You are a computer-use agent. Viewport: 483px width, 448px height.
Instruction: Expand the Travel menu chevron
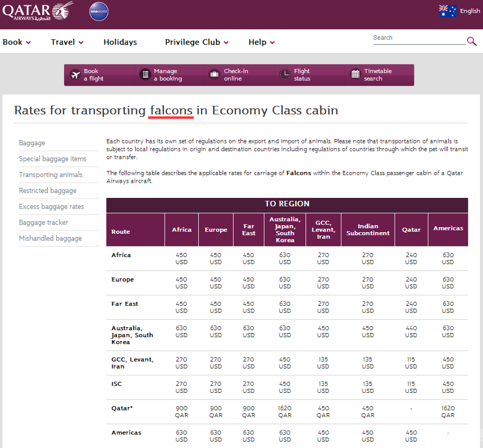click(x=81, y=43)
